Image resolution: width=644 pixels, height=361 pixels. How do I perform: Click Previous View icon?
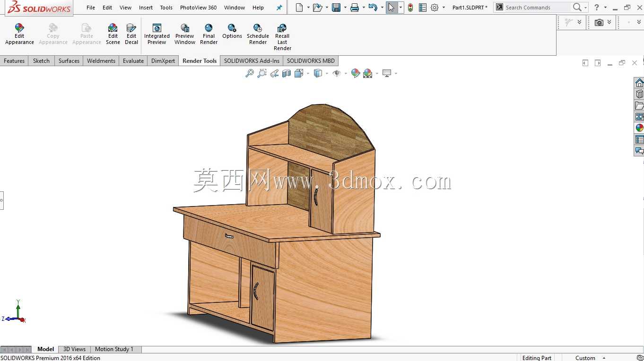274,73
